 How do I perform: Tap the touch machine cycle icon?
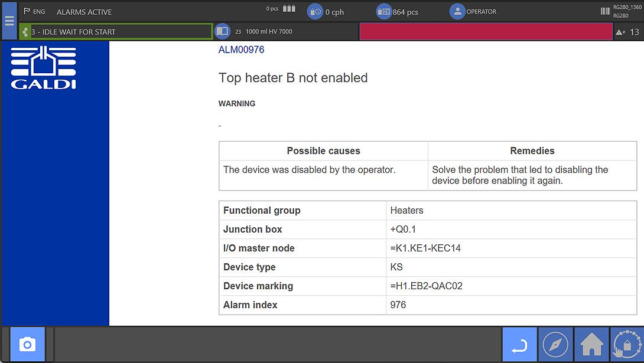627,344
